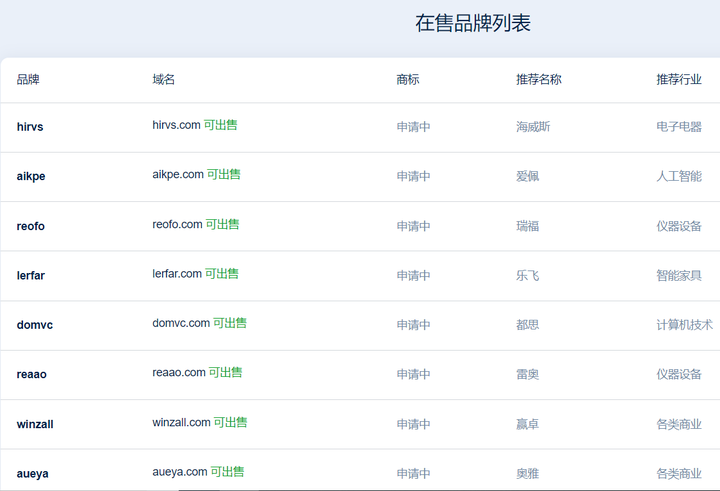Click the lerfar brand name
720x491 pixels.
[31, 275]
